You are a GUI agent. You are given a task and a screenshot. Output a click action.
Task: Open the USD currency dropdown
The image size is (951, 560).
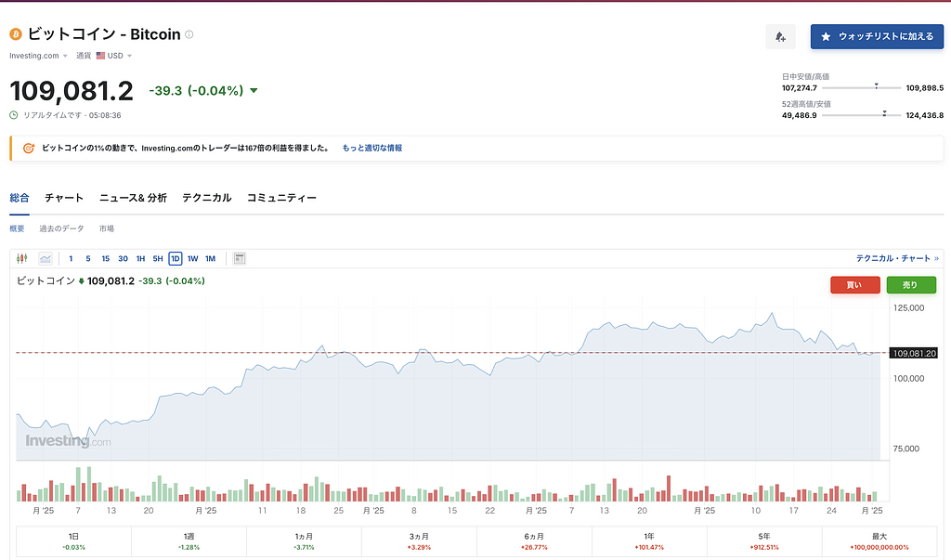click(115, 56)
